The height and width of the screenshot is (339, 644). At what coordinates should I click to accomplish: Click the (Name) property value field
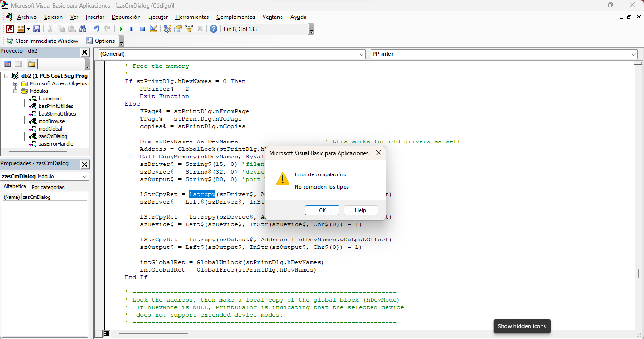54,197
